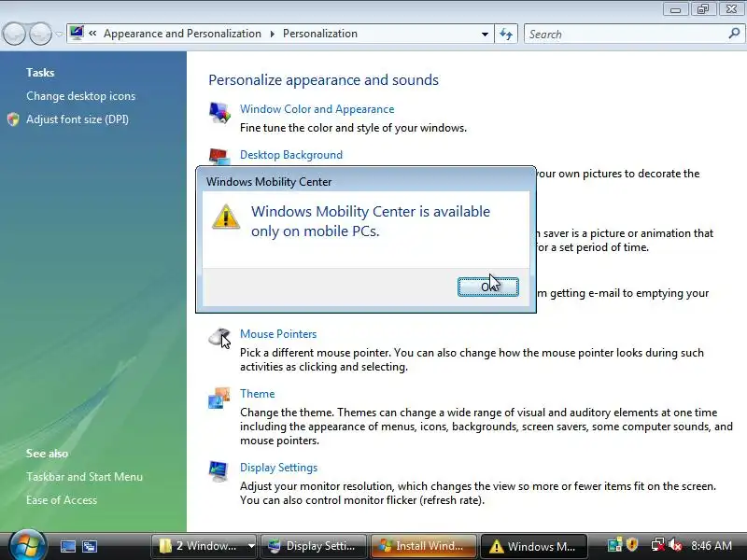The width and height of the screenshot is (747, 560).
Task: Open the address bar history dropdown
Action: 485,34
